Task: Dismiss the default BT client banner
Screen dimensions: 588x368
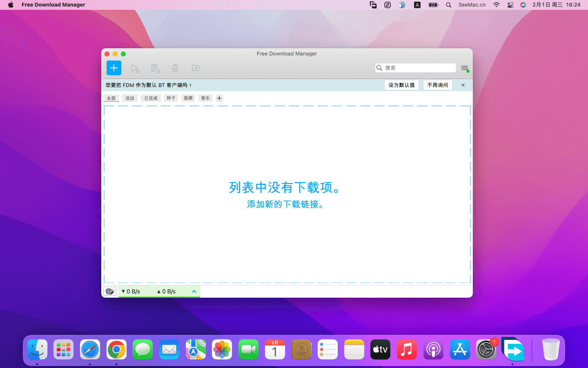Action: 463,85
